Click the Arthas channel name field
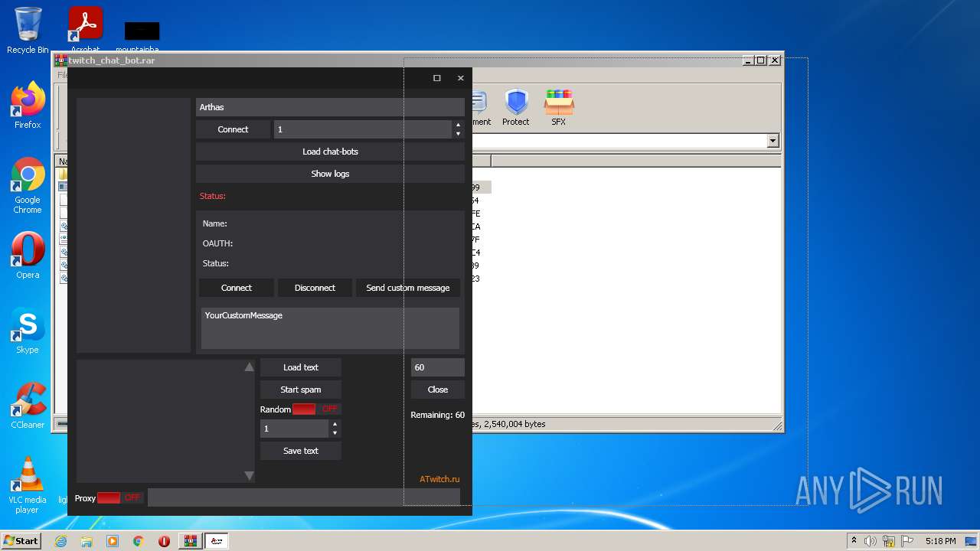Viewport: 980px width, 551px height. click(330, 107)
